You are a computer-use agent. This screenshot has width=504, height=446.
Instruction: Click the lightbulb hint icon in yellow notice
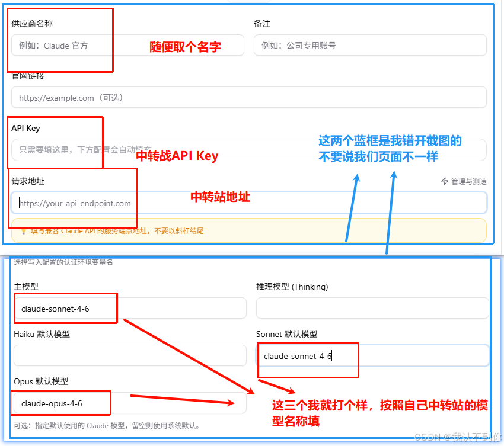point(24,231)
